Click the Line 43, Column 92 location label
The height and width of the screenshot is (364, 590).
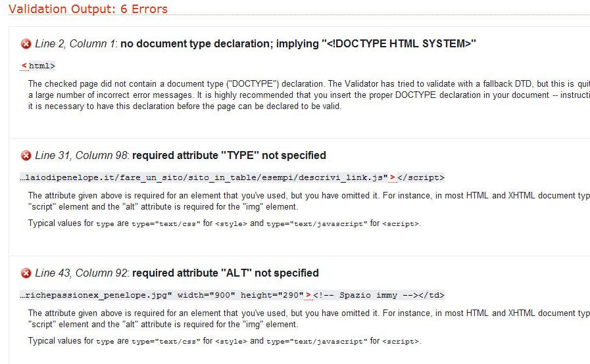click(x=82, y=273)
